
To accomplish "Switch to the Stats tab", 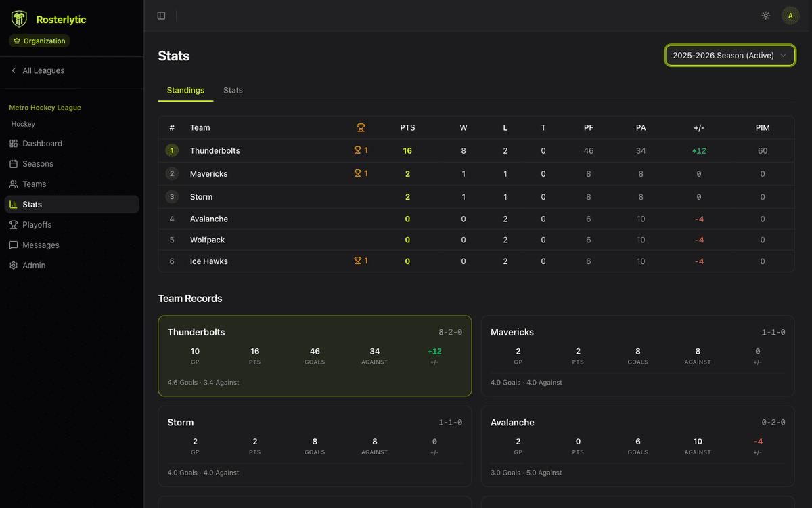I will click(233, 90).
